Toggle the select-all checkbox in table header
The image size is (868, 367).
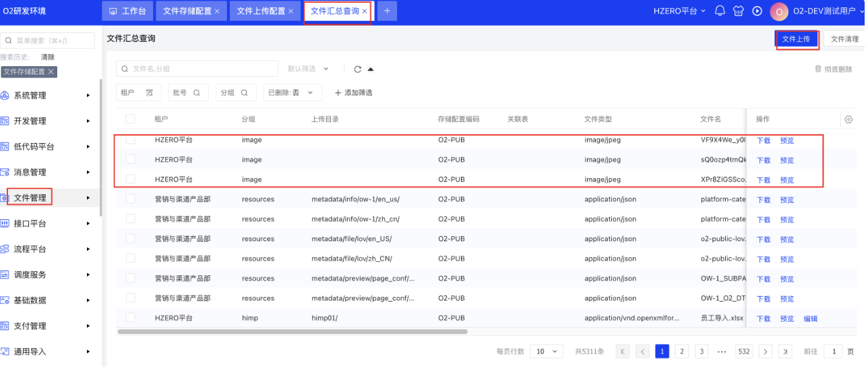[130, 119]
